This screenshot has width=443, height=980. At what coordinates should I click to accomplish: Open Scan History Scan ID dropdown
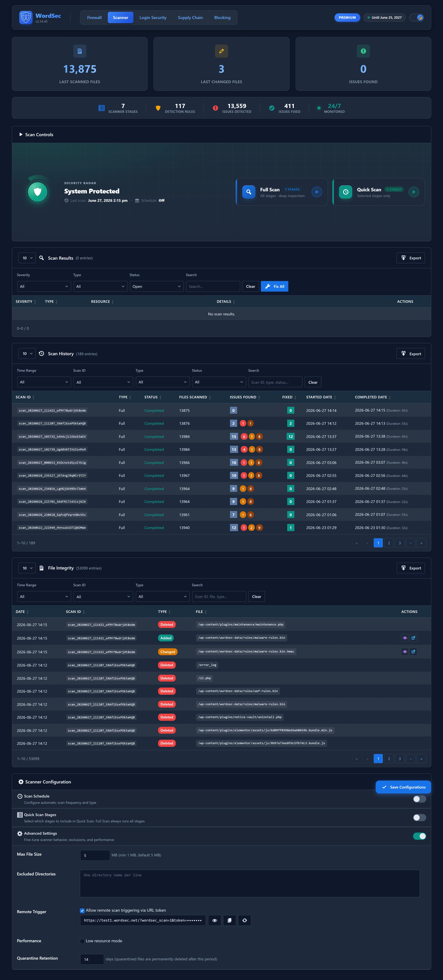[x=103, y=382]
